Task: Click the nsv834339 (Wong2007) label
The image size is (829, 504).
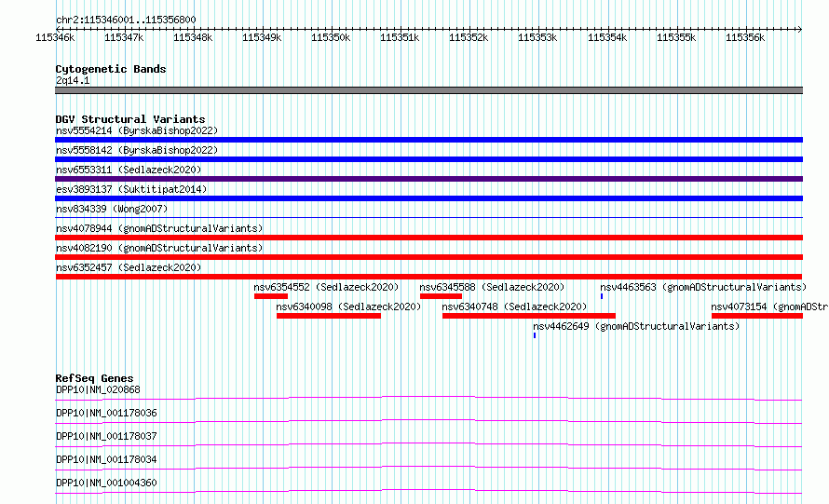Action: [x=112, y=209]
